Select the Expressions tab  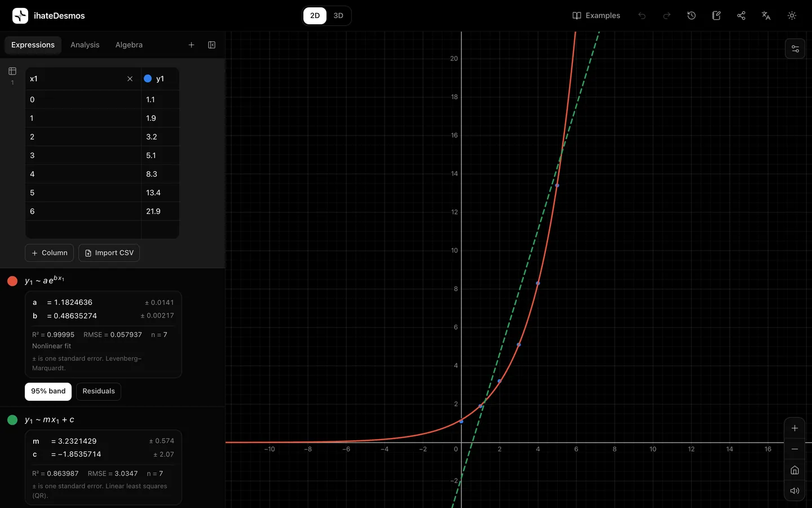click(x=33, y=45)
